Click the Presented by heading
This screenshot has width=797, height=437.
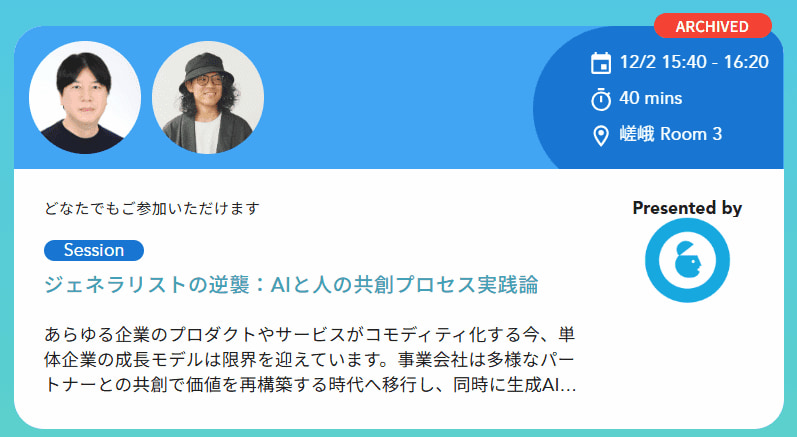point(687,208)
